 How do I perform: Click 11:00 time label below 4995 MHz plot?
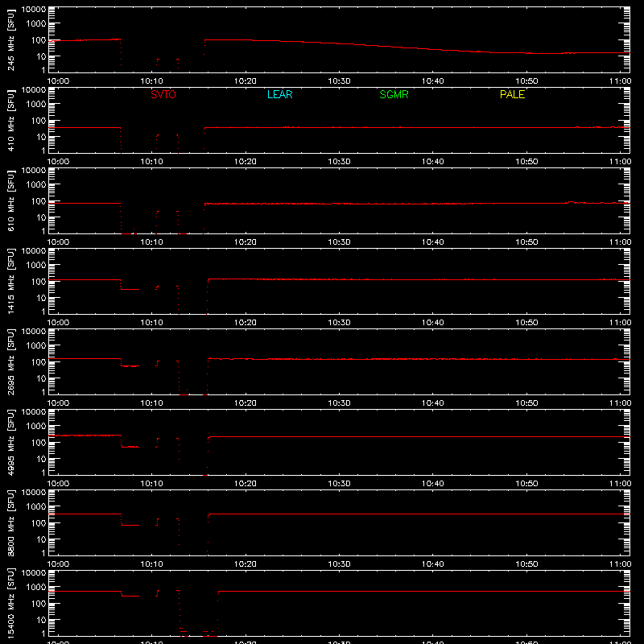click(620, 484)
